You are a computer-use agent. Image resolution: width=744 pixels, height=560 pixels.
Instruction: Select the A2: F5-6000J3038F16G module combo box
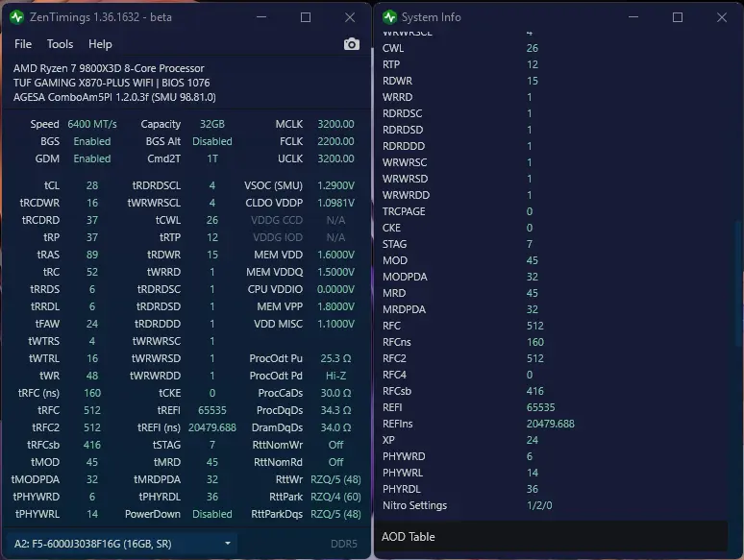(122, 544)
